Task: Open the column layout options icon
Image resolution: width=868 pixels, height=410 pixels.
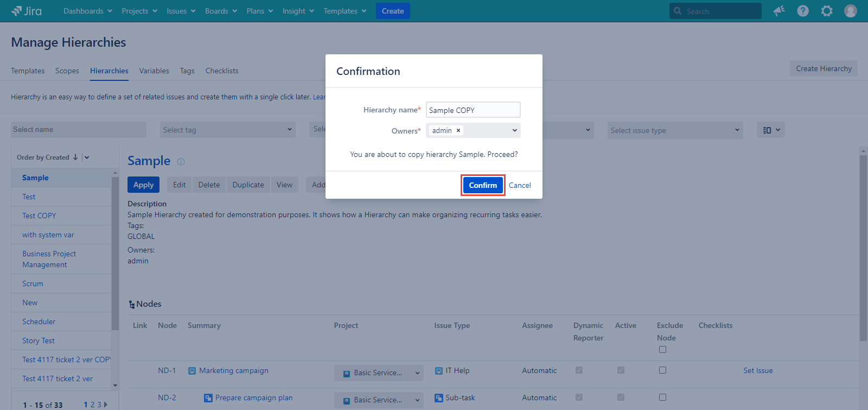Action: click(x=770, y=130)
